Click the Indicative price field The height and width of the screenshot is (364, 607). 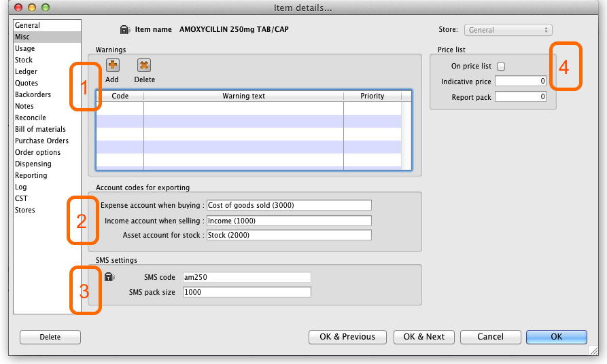521,81
